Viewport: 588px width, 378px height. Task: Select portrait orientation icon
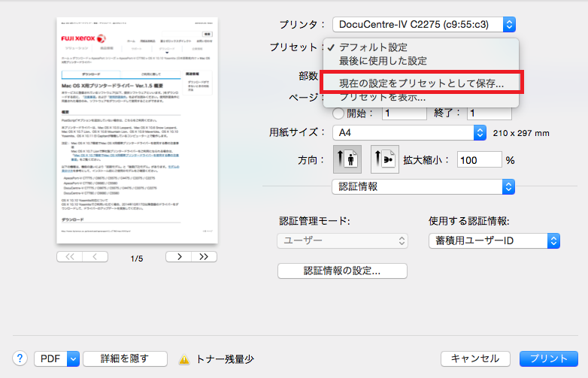[x=347, y=160]
